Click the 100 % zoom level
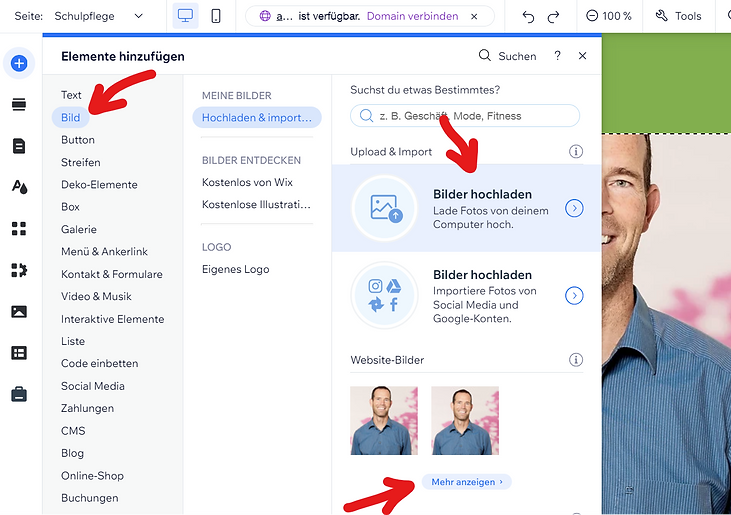 coord(616,16)
